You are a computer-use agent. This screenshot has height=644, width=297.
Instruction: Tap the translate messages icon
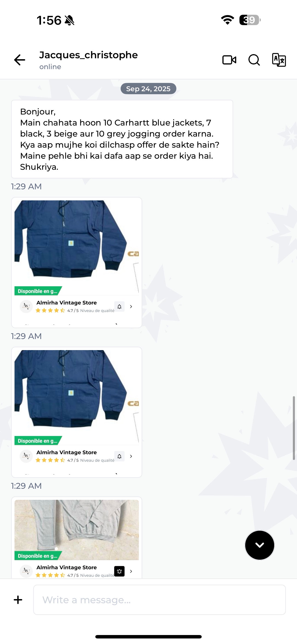[279, 60]
